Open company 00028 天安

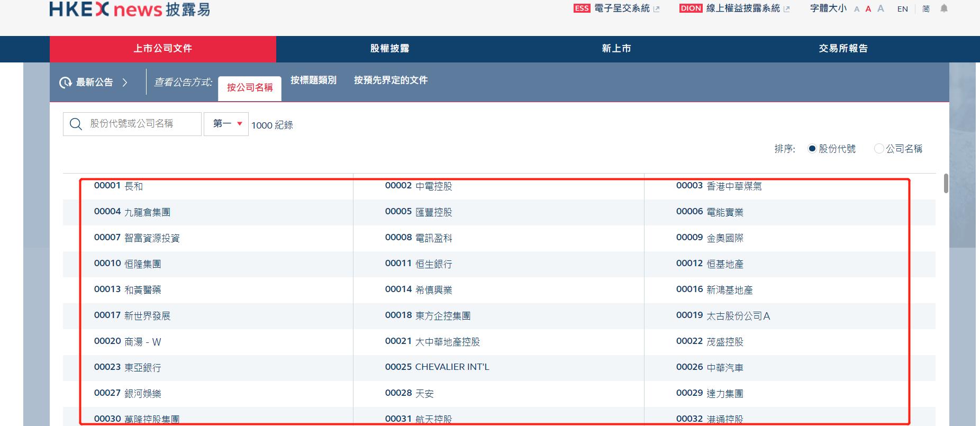tap(410, 394)
